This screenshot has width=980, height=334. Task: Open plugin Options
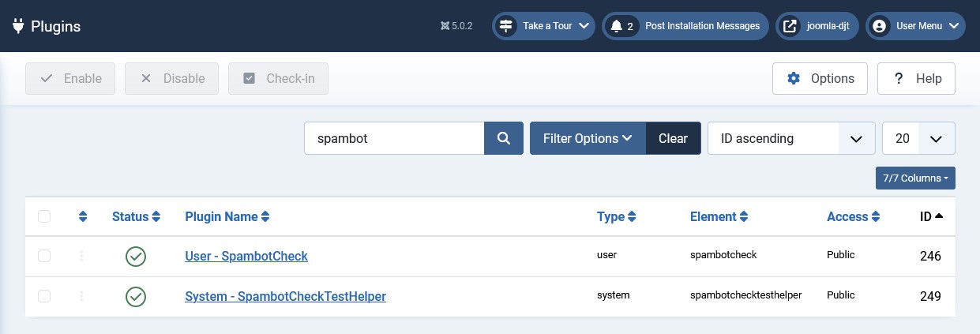820,79
